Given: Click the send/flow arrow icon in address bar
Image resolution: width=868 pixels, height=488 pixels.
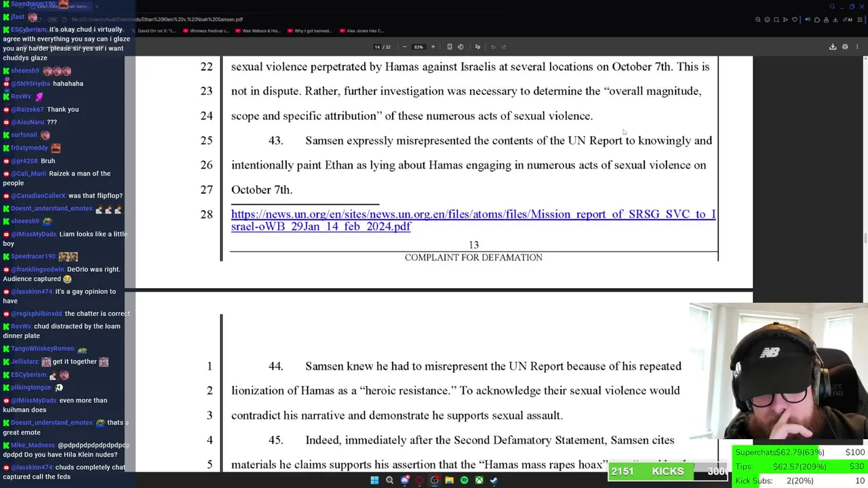Looking at the screenshot, I should pyautogui.click(x=785, y=20).
